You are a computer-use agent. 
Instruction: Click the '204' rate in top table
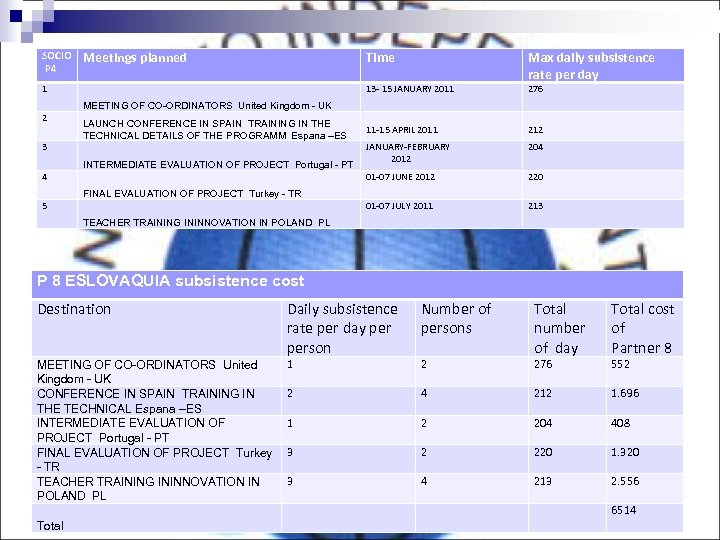tap(535, 147)
